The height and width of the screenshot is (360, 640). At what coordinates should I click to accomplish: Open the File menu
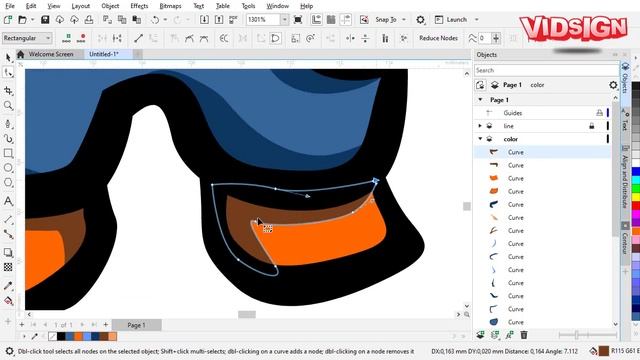pos(10,6)
